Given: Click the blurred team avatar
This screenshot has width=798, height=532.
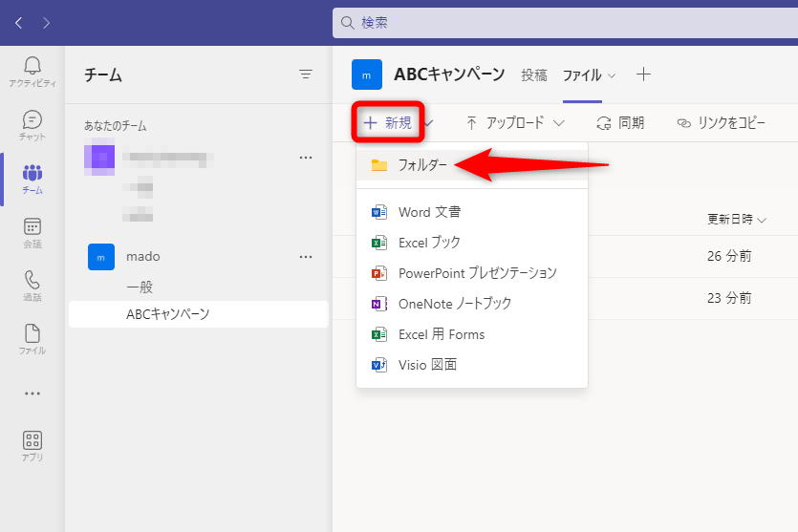Looking at the screenshot, I should [99, 156].
